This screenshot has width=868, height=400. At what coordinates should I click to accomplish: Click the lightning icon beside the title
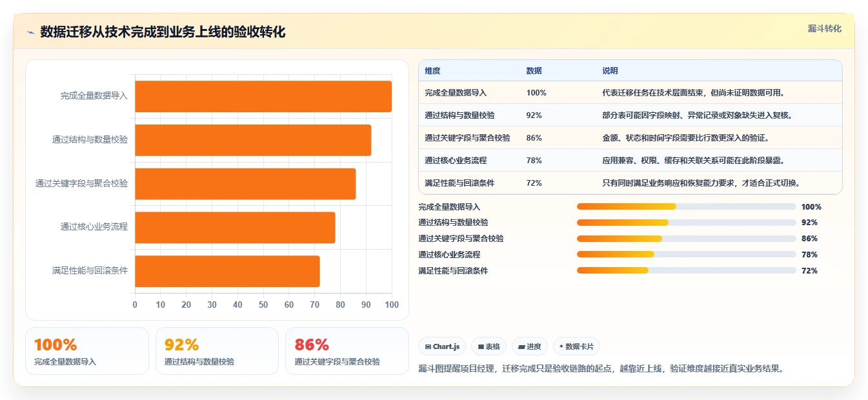(30, 32)
